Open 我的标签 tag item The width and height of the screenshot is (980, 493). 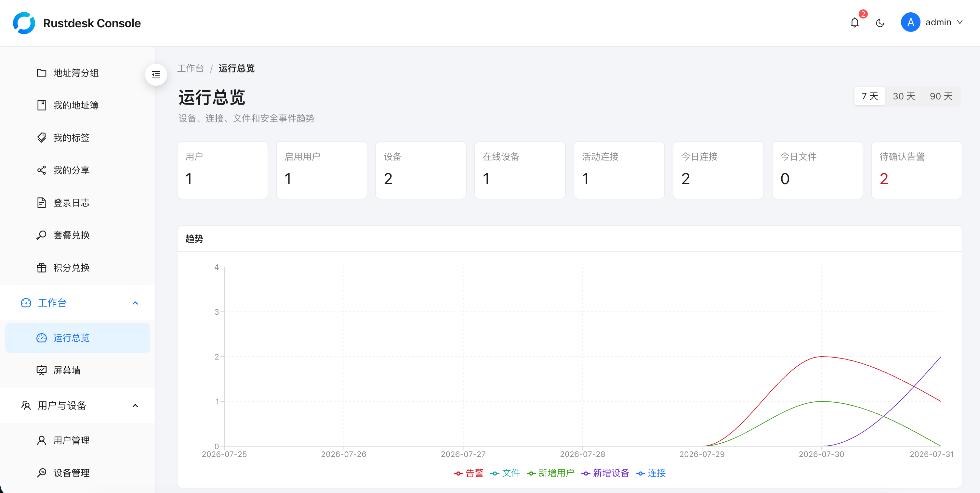click(x=78, y=138)
